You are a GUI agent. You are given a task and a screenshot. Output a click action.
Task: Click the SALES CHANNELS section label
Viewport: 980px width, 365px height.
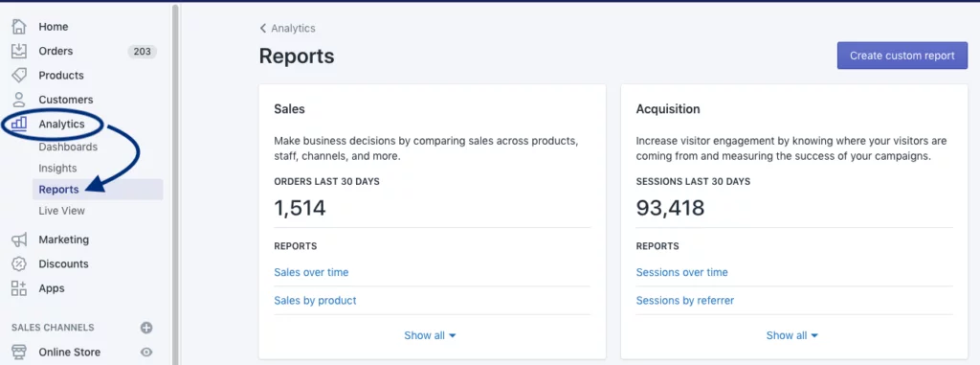[53, 328]
